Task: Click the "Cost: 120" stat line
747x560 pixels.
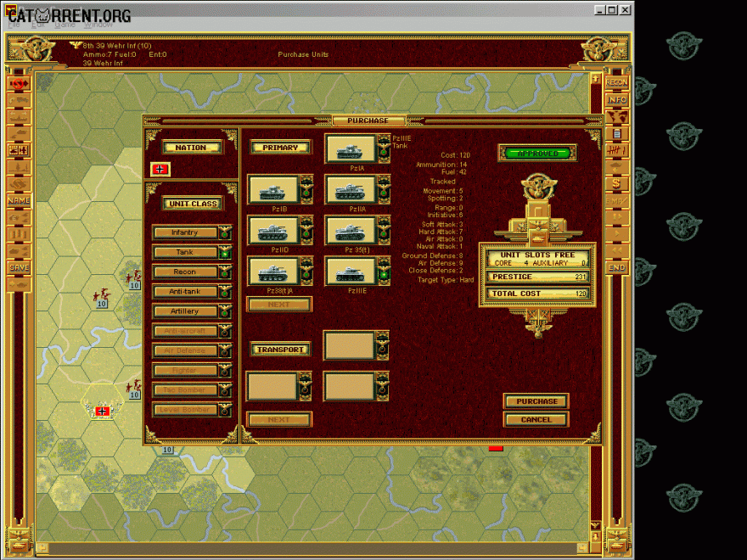Action: pyautogui.click(x=456, y=155)
